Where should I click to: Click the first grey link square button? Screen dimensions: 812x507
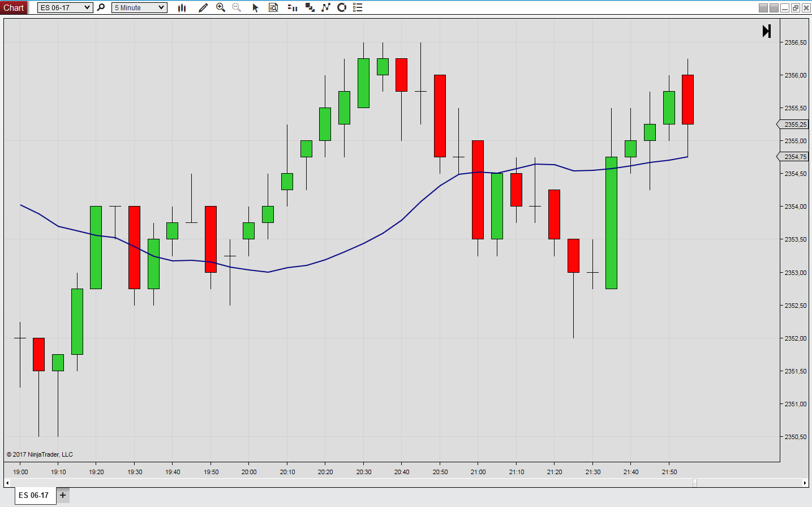763,7
